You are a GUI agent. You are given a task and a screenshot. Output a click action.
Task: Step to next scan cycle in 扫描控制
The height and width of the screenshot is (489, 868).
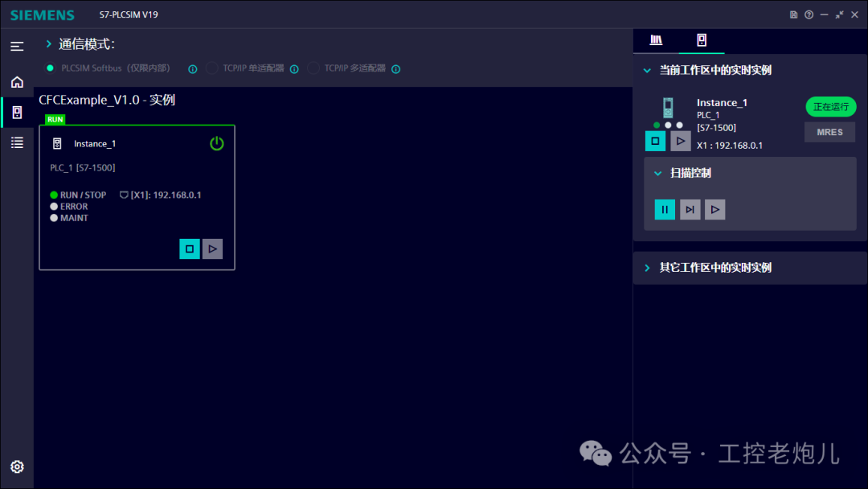(x=690, y=210)
